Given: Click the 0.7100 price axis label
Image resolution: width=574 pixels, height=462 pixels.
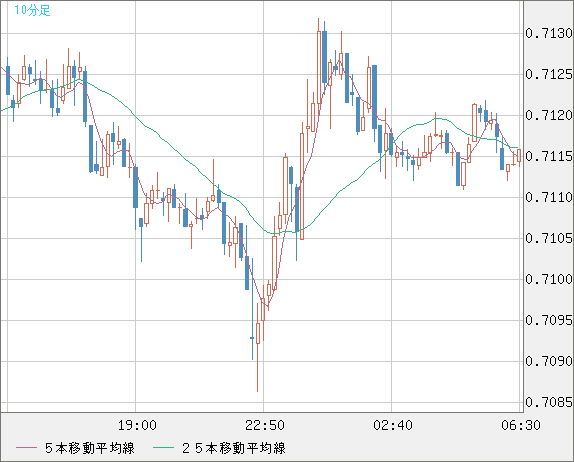Looking at the screenshot, I should pyautogui.click(x=549, y=280).
